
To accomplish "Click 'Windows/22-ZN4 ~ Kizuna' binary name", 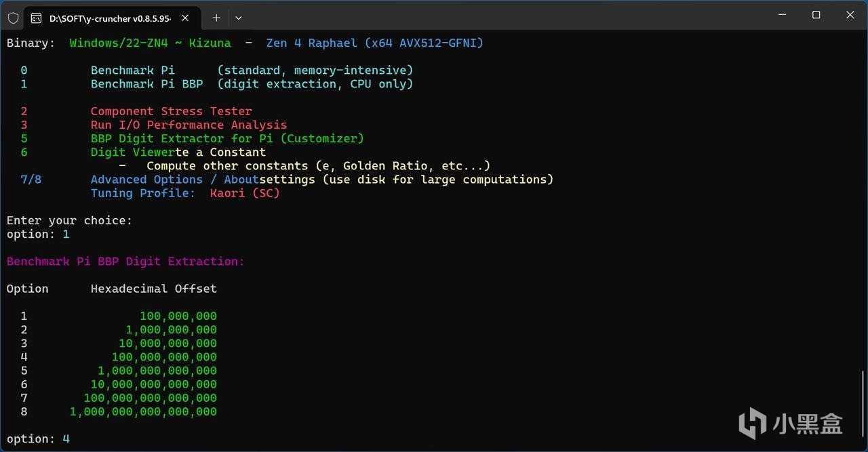I will pyautogui.click(x=150, y=43).
